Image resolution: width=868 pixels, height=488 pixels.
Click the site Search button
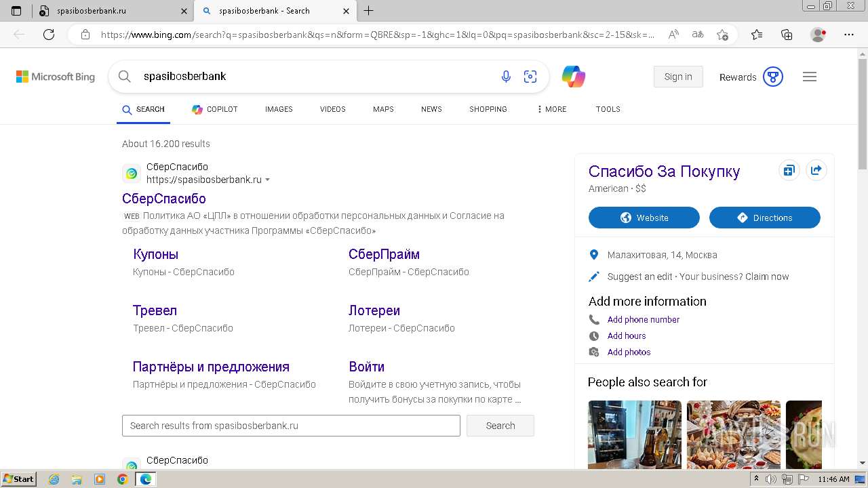(x=500, y=426)
